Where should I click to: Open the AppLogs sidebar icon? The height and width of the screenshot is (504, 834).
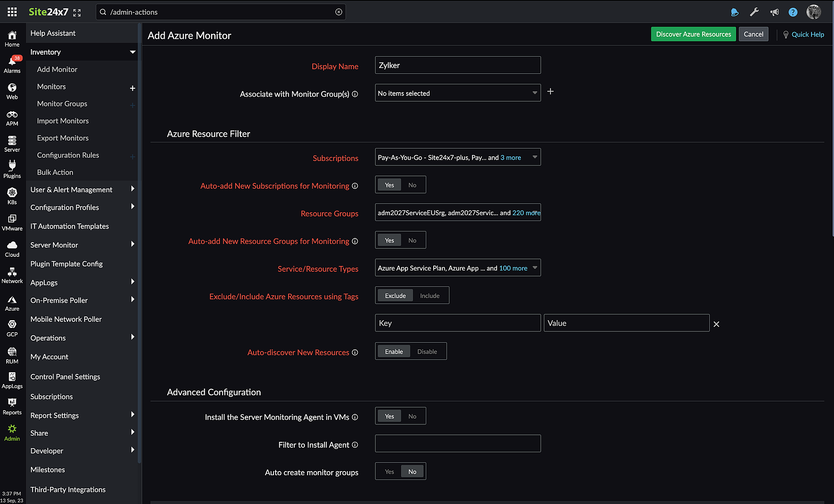pos(12,380)
